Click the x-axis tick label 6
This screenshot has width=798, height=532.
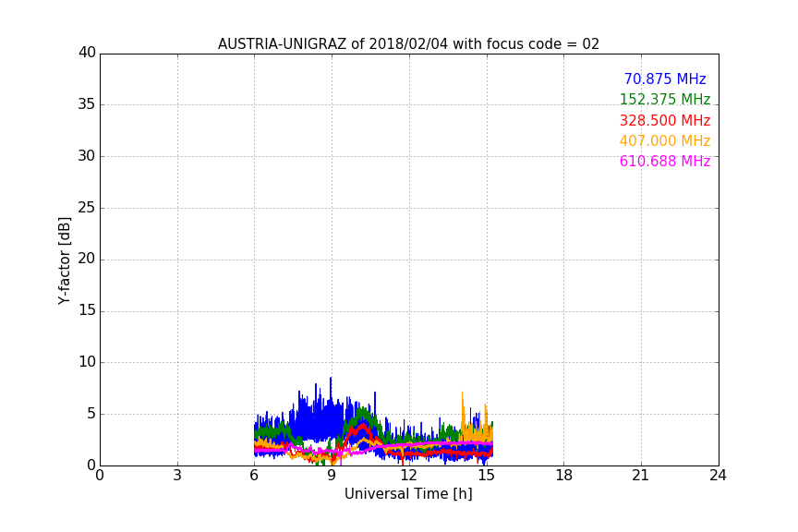click(x=254, y=476)
